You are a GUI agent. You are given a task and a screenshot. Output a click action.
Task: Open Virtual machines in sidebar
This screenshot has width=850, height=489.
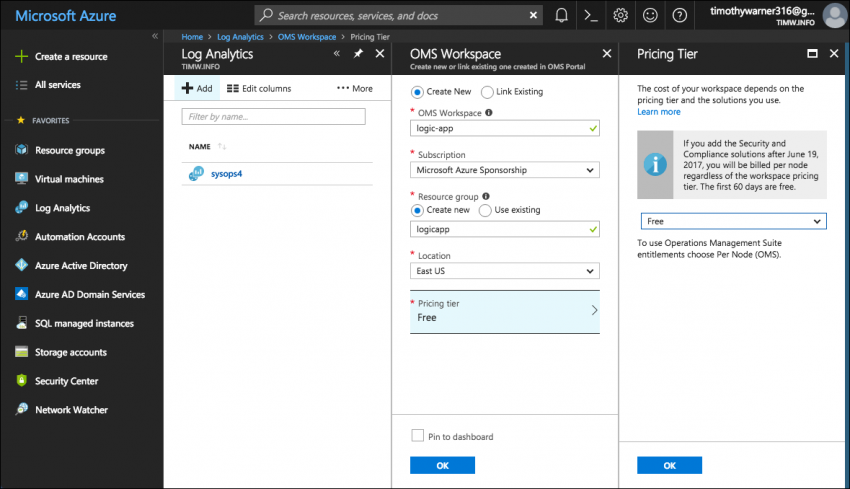(x=69, y=179)
